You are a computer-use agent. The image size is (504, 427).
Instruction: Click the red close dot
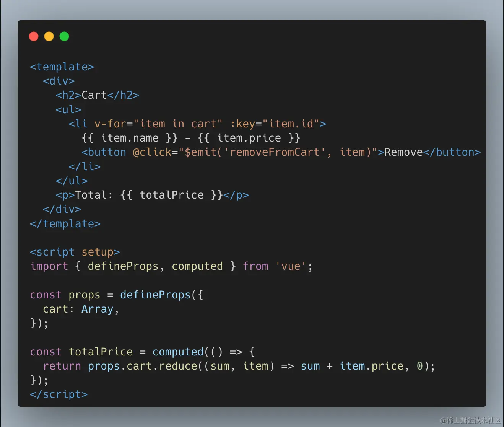click(34, 36)
